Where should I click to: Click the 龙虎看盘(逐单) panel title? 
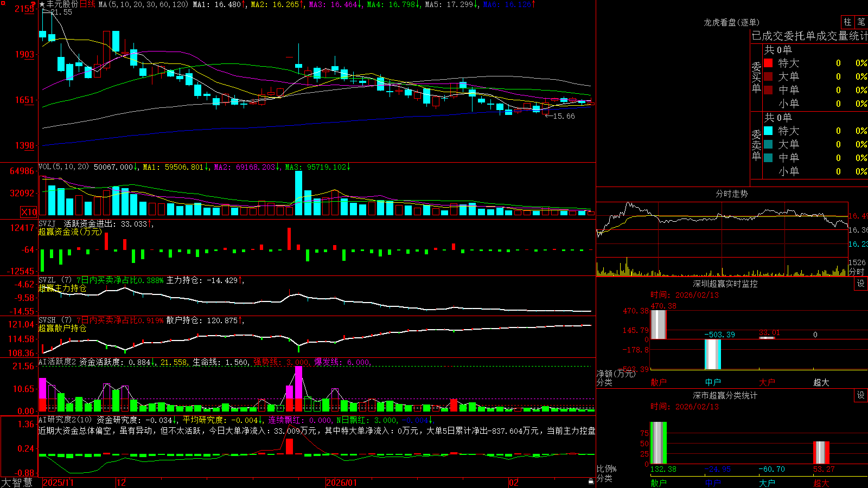click(x=731, y=22)
